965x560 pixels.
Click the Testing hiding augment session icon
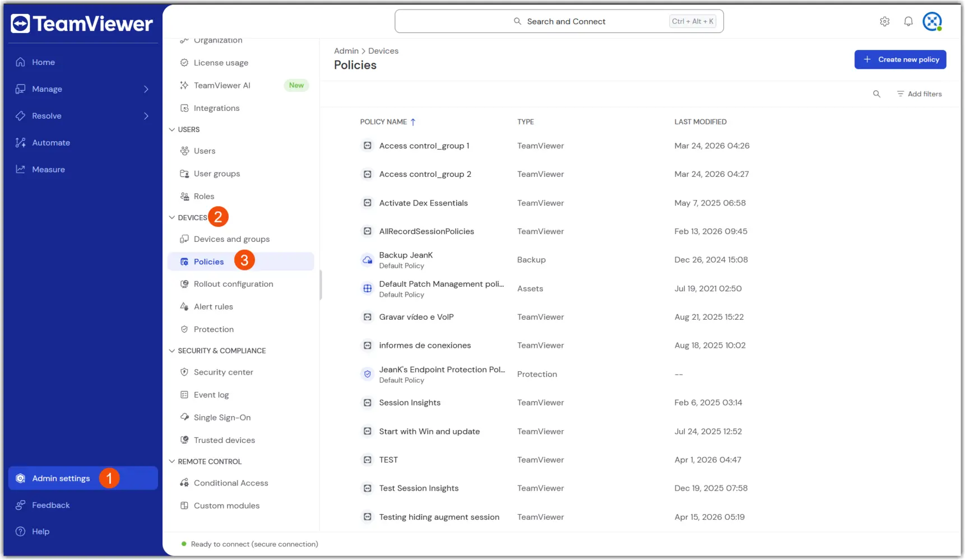367,517
